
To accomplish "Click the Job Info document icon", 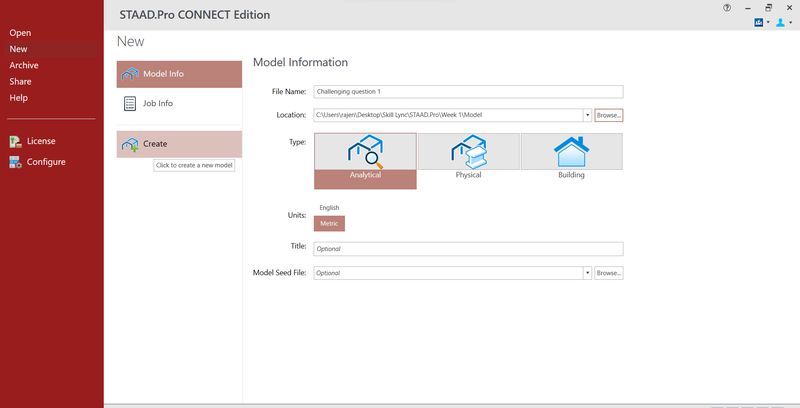I will click(x=130, y=104).
